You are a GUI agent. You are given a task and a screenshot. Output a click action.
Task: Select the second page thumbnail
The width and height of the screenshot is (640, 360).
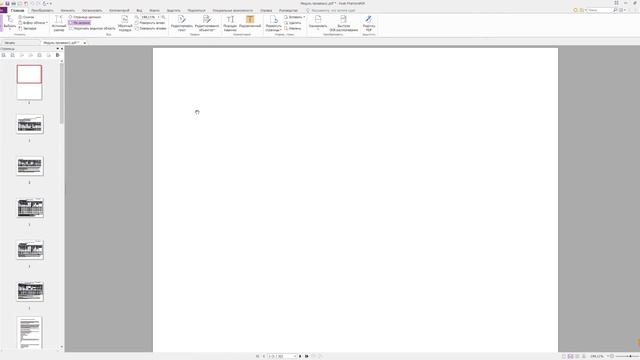tap(30, 124)
